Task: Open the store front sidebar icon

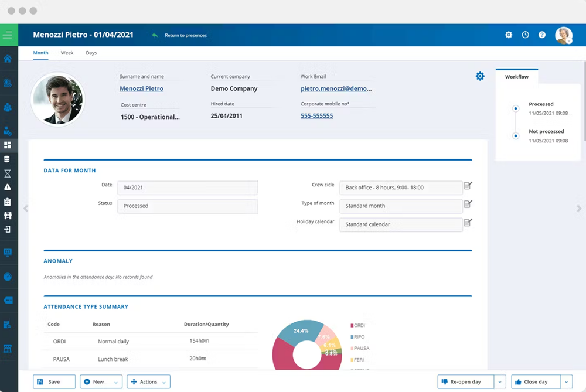Action: 8,349
